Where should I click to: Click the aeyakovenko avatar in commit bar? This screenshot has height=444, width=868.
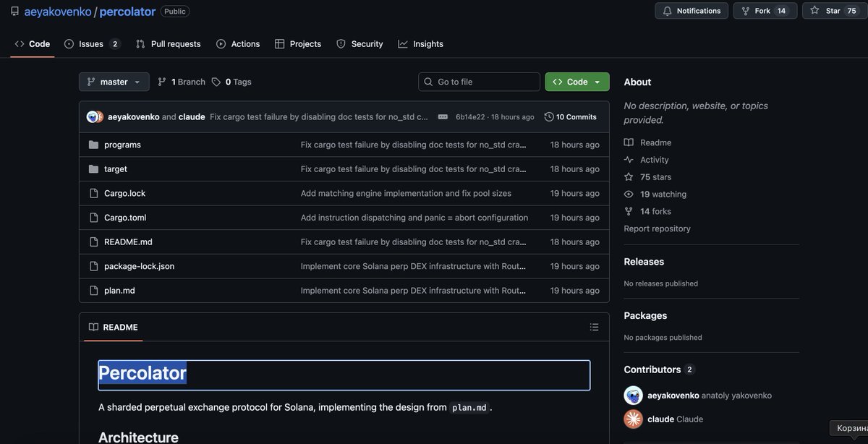pyautogui.click(x=92, y=116)
